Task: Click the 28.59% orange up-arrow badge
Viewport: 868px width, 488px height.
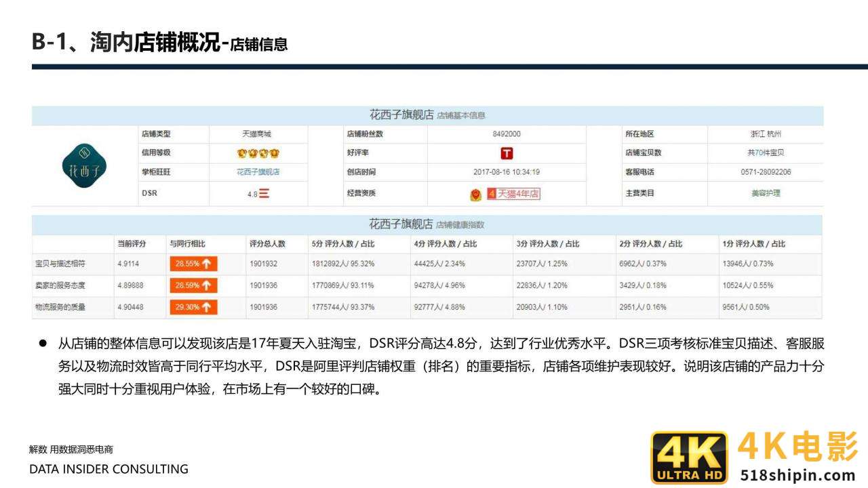Action: coord(193,285)
